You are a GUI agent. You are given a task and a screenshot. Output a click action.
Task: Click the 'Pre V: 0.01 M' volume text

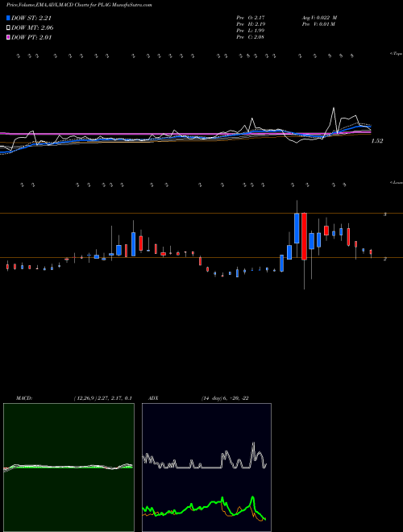(318, 24)
